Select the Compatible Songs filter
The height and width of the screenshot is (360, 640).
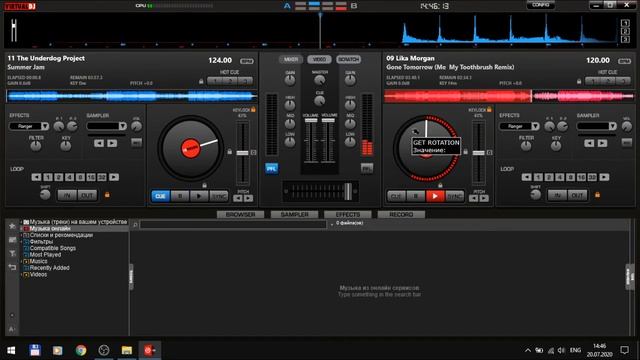pos(52,248)
